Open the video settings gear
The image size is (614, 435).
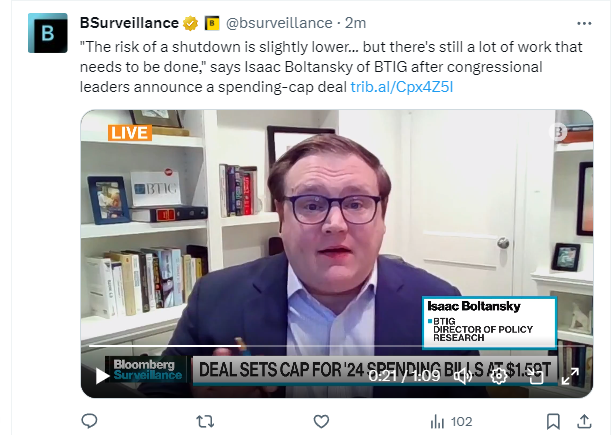coord(498,376)
